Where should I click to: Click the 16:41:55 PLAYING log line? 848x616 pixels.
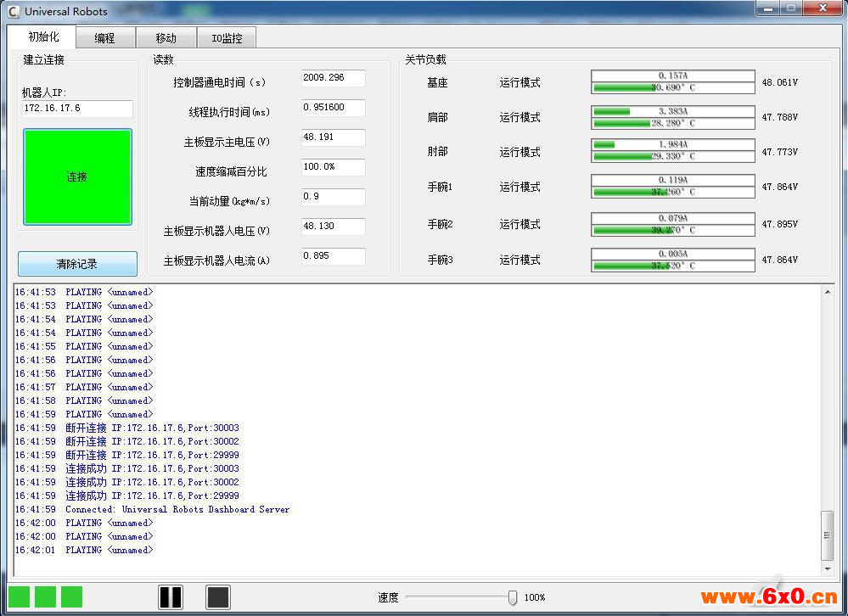84,346
